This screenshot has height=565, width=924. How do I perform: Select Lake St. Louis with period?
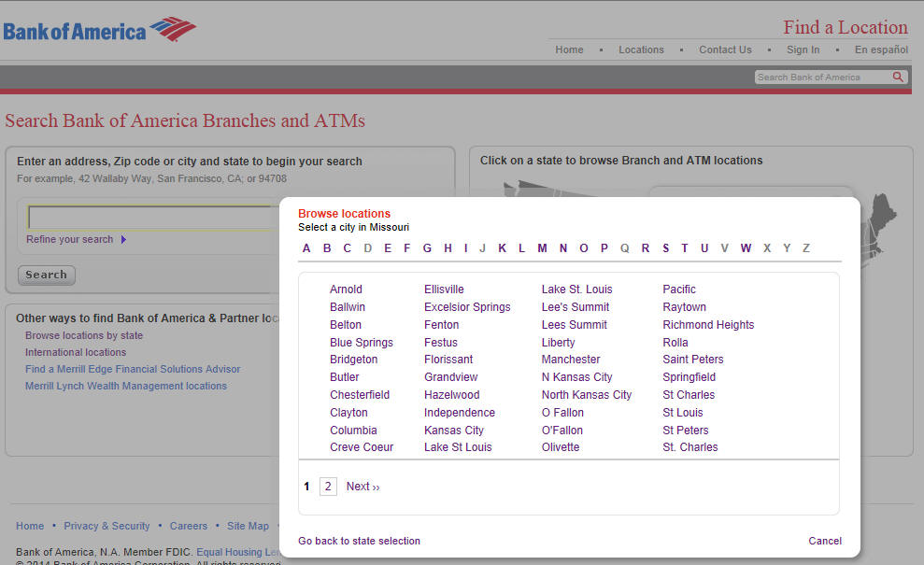(576, 290)
